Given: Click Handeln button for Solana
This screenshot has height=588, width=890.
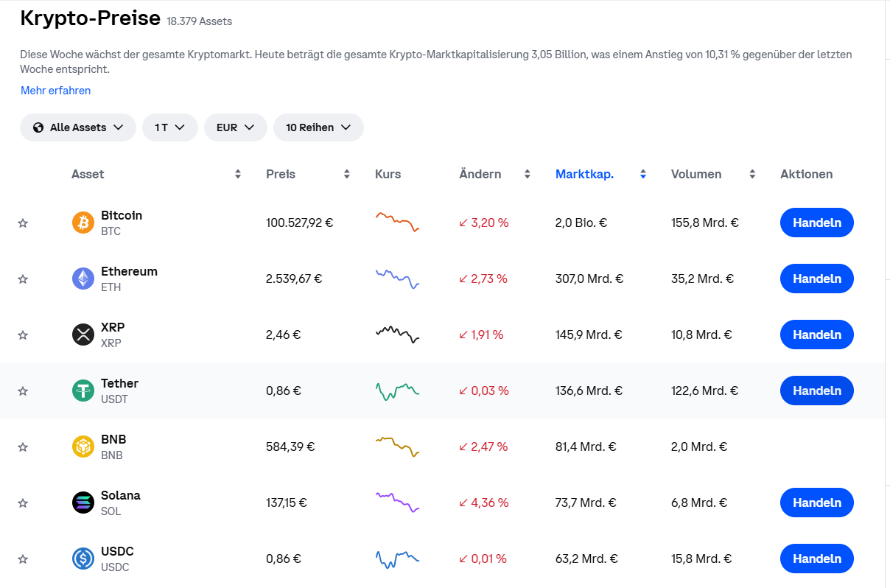Looking at the screenshot, I should pos(817,503).
